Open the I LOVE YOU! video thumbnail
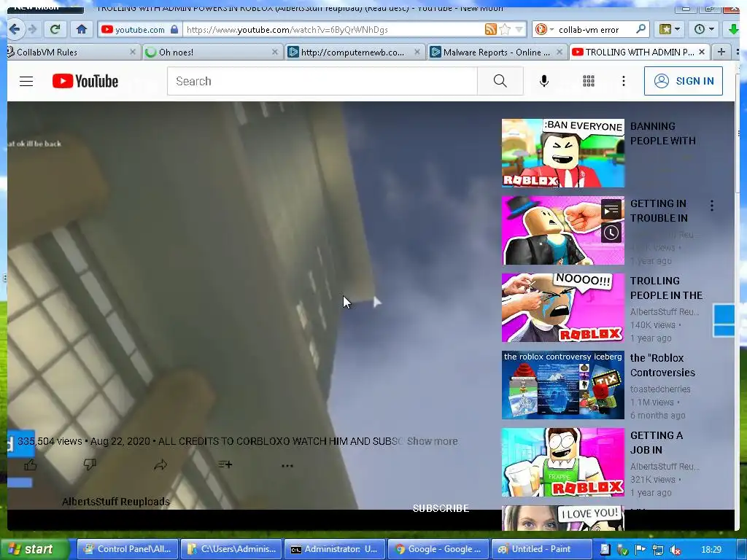 (x=562, y=518)
